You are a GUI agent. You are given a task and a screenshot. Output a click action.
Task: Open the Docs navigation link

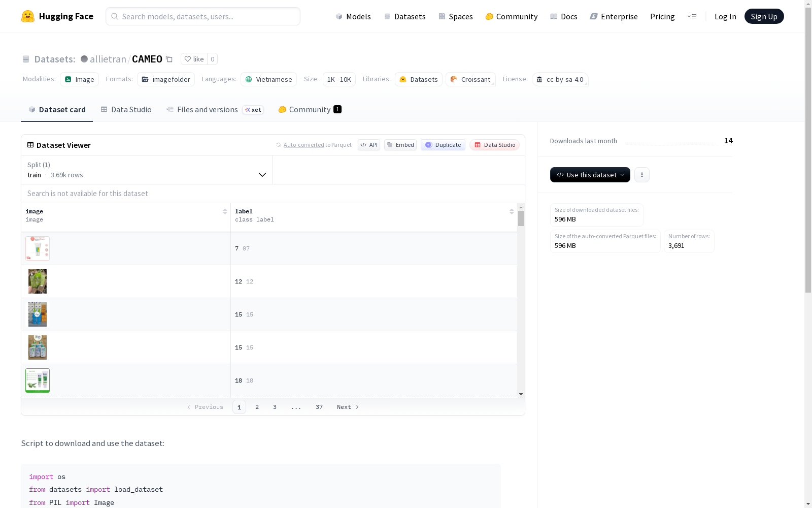564,16
